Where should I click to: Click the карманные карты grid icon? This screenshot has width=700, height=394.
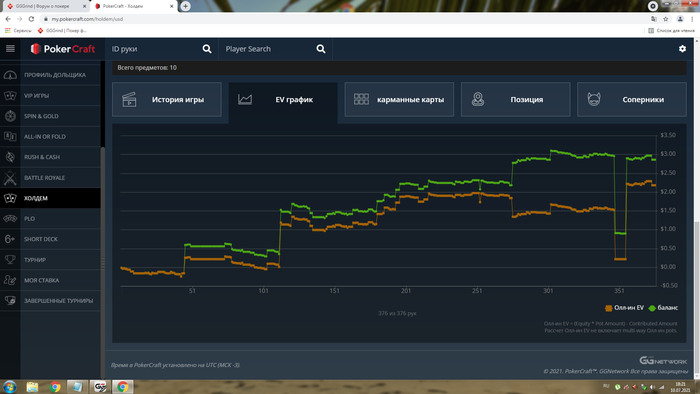[x=361, y=99]
